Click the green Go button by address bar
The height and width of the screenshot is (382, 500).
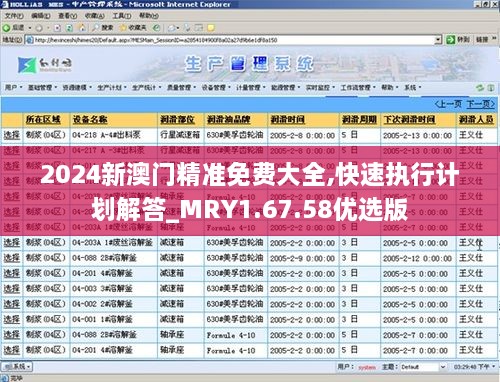[x=458, y=40]
